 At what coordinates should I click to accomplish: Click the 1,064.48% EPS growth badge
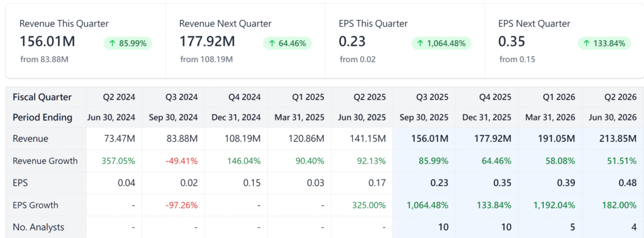(x=441, y=43)
